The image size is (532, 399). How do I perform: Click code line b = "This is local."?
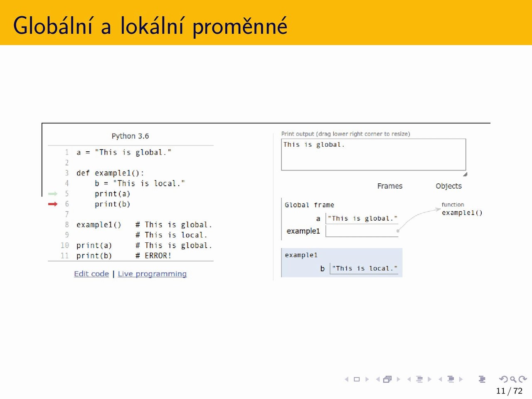coord(140,183)
